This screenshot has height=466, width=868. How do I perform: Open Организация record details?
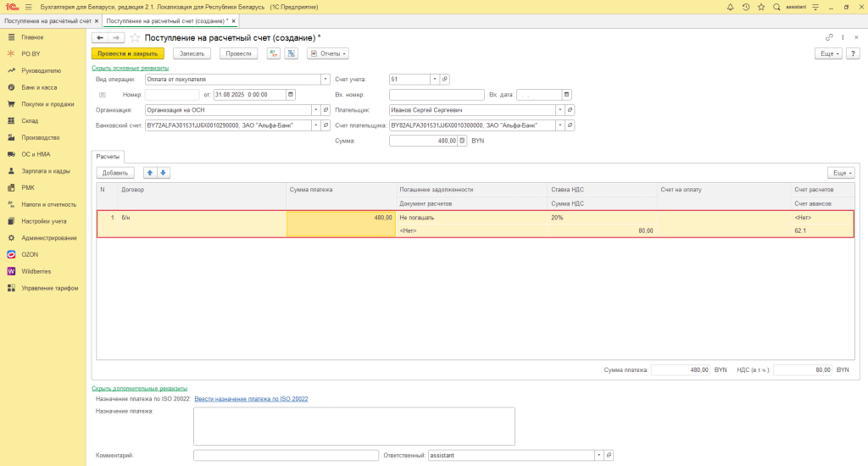tap(325, 110)
